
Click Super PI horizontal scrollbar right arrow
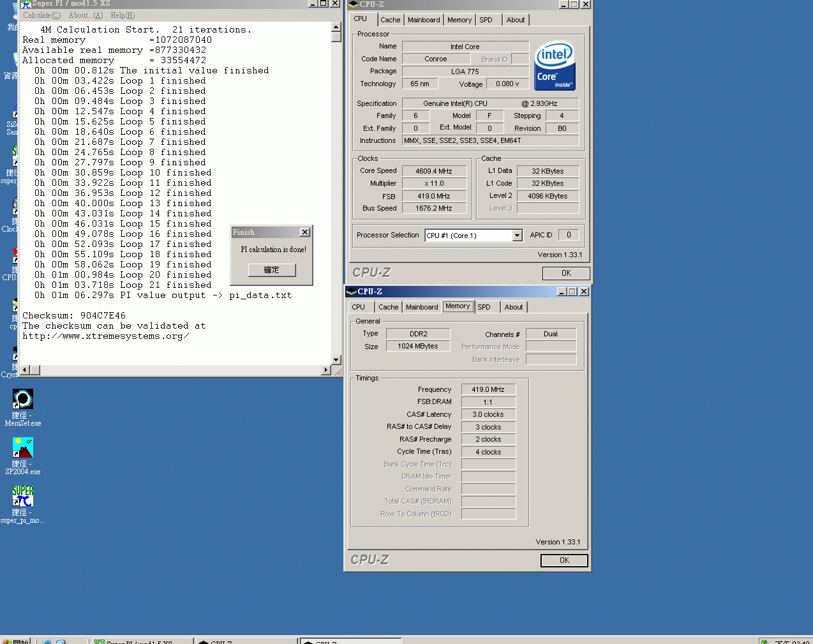(326, 370)
